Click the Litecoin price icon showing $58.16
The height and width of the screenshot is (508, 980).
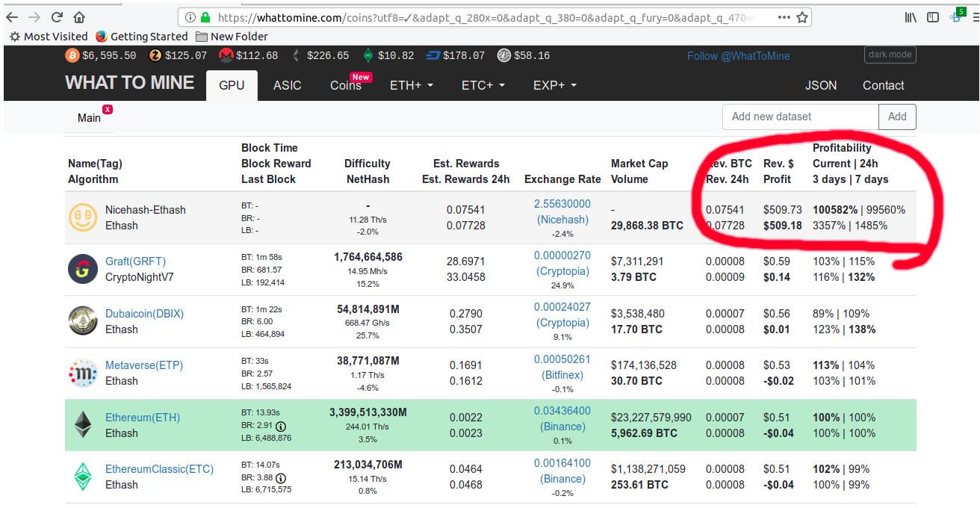(504, 55)
